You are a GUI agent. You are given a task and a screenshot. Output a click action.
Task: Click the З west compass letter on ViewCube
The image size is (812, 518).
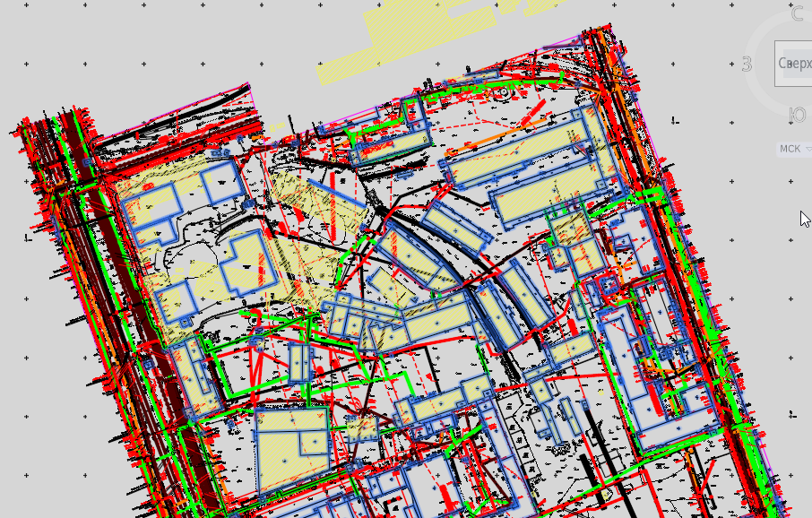pos(747,64)
